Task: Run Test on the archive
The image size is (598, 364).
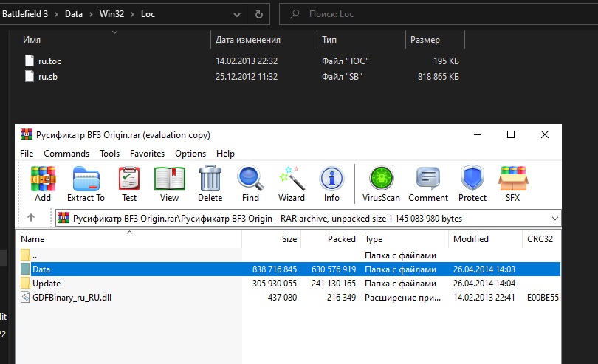Action: click(129, 179)
